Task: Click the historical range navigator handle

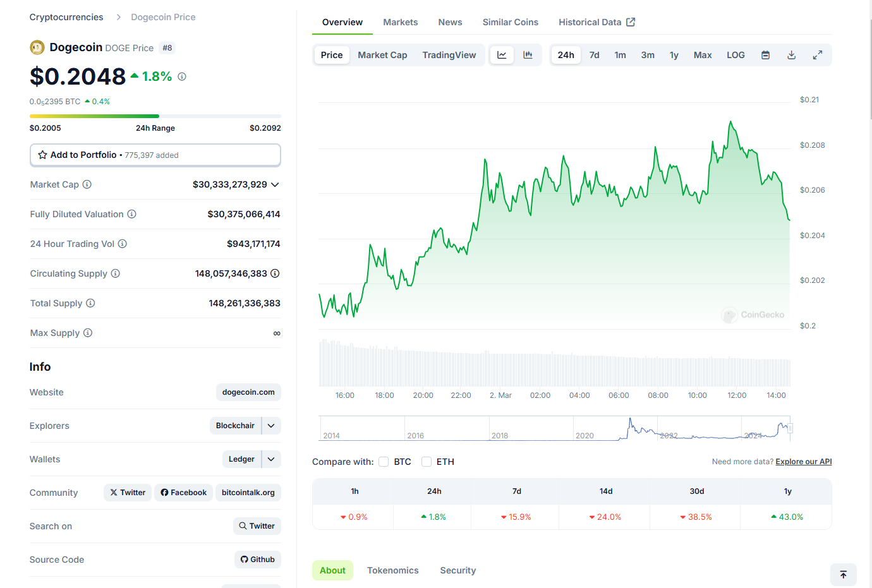Action: (790, 428)
